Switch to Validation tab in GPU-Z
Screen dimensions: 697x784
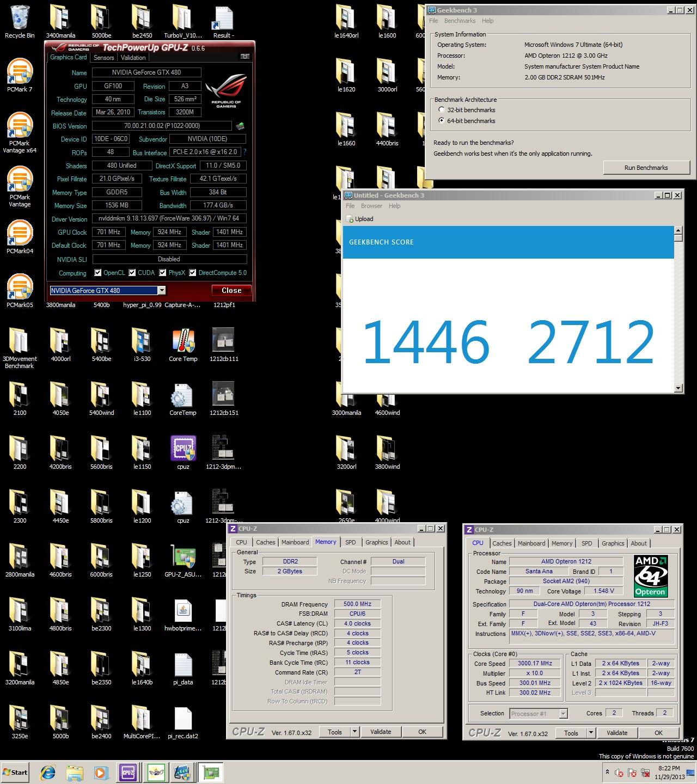pos(133,57)
